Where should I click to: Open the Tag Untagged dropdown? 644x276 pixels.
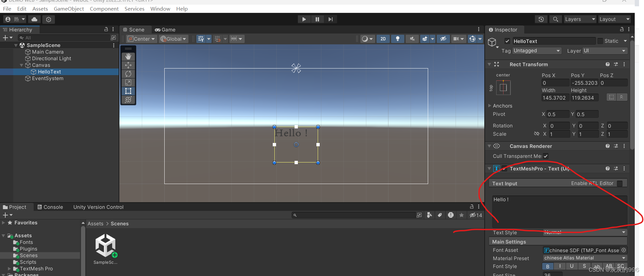(537, 51)
